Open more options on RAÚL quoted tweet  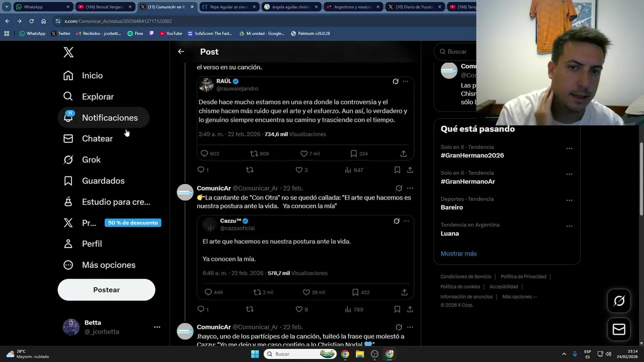point(406,81)
